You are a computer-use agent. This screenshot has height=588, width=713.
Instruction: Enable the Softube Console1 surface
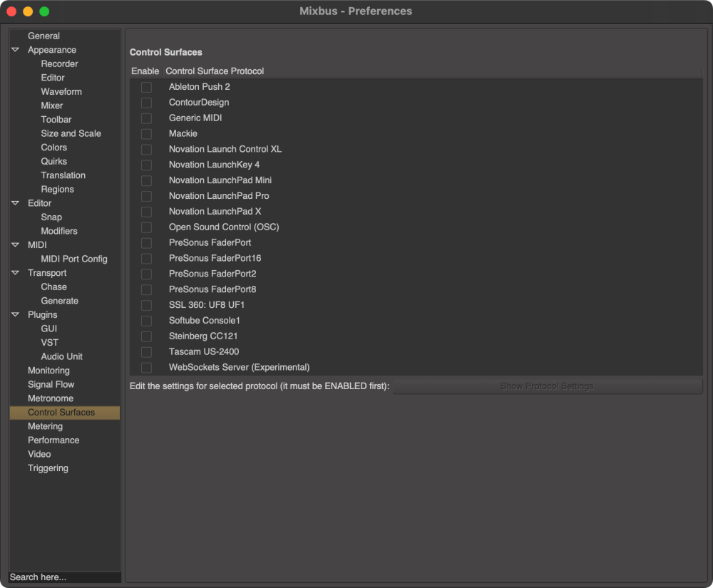[146, 321]
